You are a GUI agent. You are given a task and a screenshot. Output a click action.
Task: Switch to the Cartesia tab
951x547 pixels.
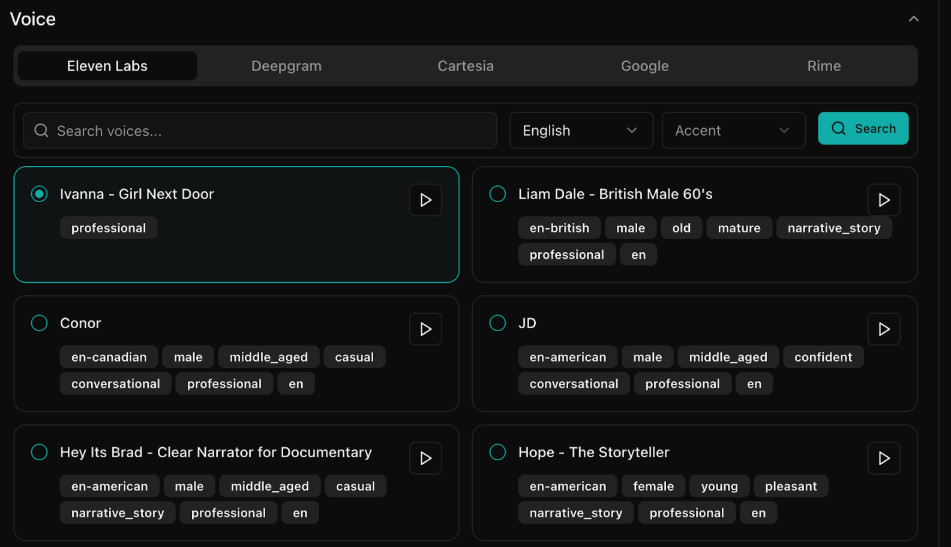(x=466, y=65)
